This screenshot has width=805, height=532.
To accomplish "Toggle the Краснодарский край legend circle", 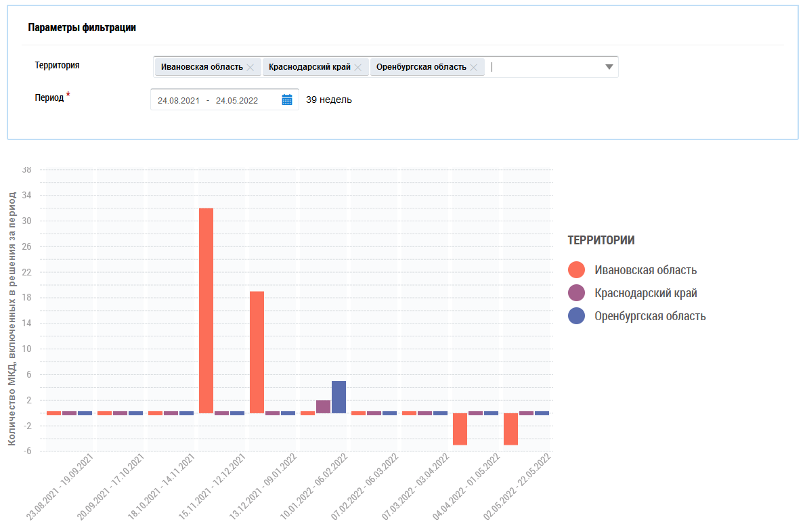I will (577, 293).
